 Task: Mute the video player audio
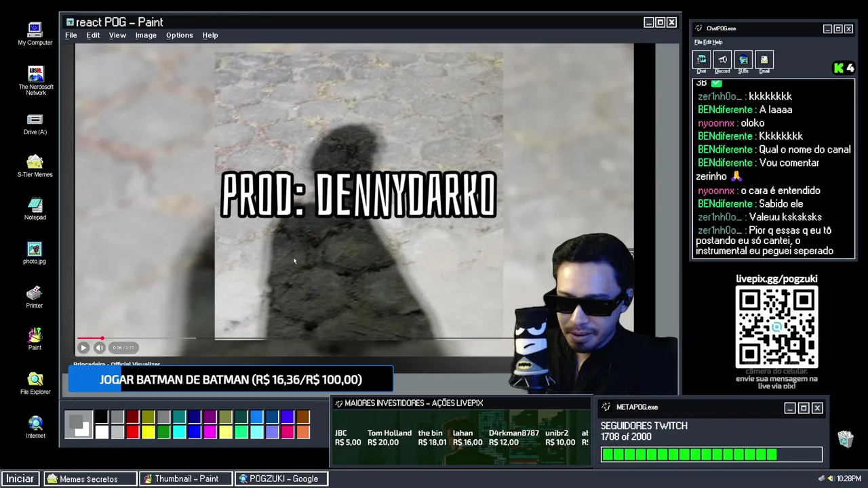click(100, 348)
